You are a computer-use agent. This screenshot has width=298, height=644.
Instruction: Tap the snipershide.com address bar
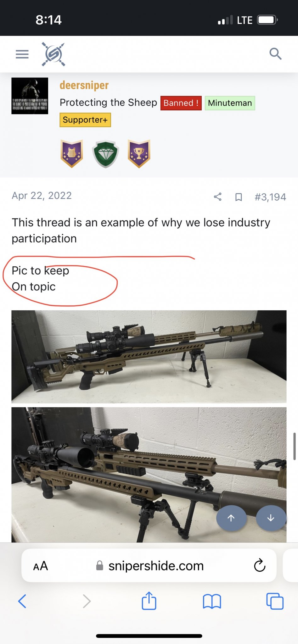point(149,565)
